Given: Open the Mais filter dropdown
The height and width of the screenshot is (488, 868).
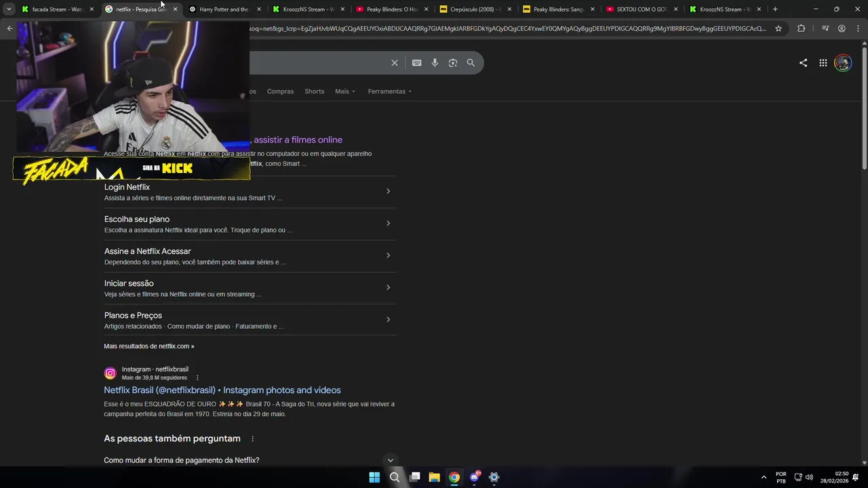Looking at the screenshot, I should click(x=344, y=91).
